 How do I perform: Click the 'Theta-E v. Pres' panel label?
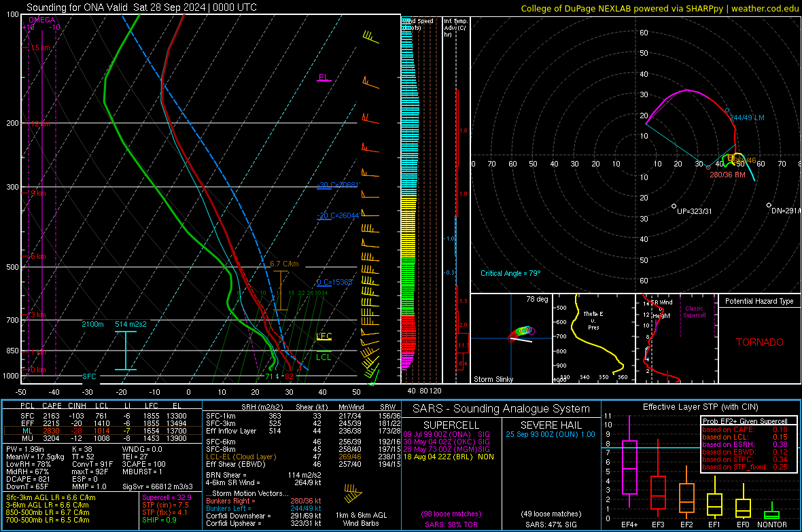(593, 320)
